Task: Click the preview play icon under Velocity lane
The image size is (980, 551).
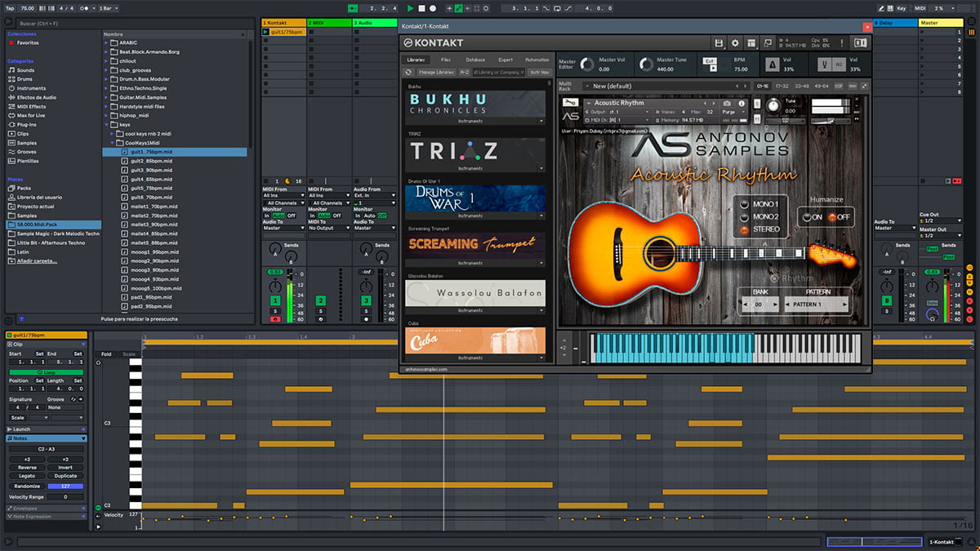Action: click(x=99, y=527)
